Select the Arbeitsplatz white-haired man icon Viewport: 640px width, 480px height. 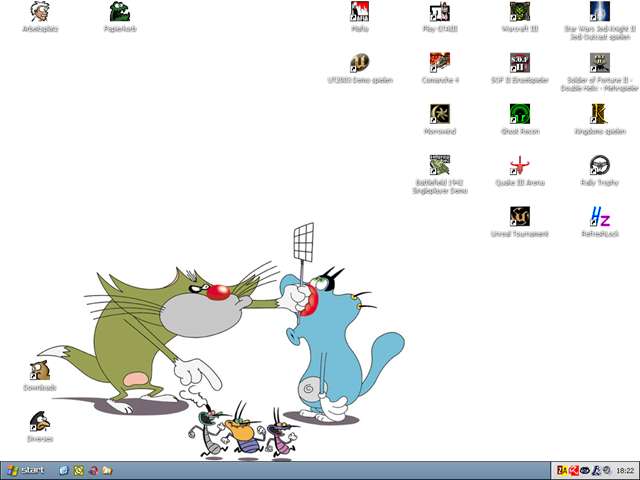(x=40, y=12)
